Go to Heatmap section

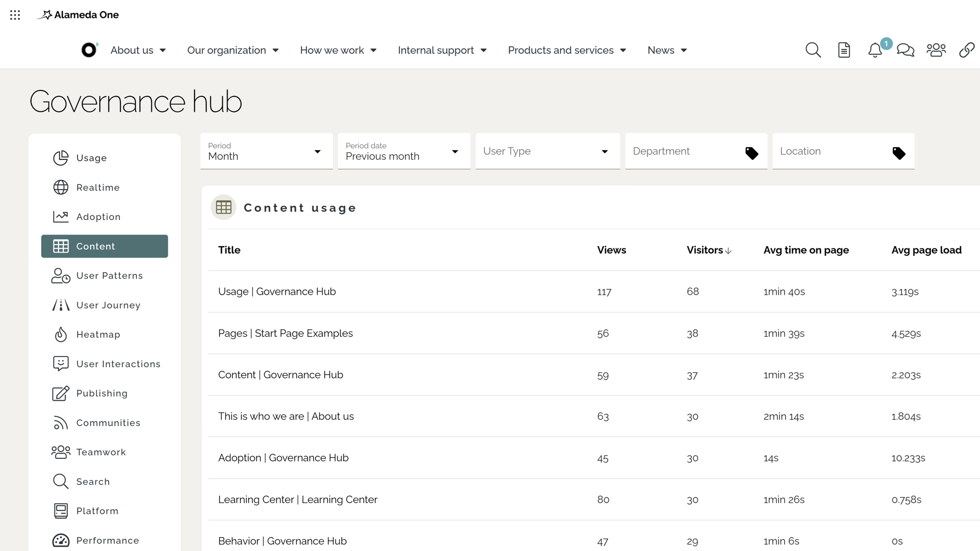click(x=105, y=334)
